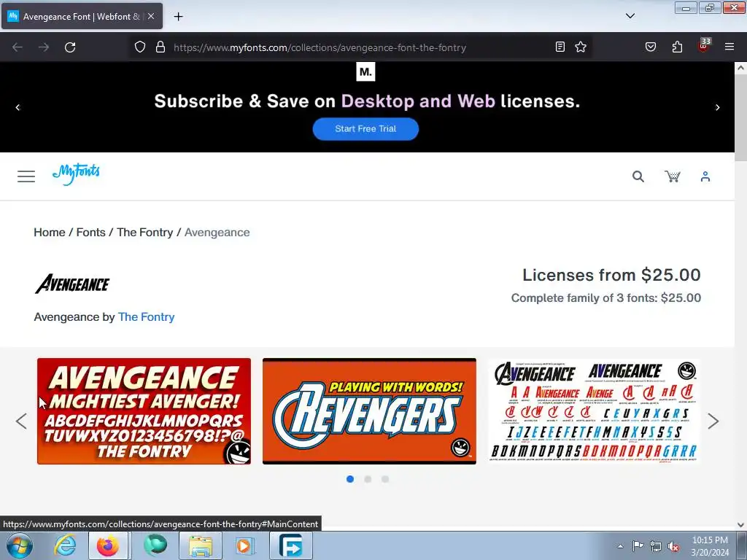Viewport: 747px width, 560px height.
Task: Click the Avengeance font logo image
Action: [x=72, y=284]
